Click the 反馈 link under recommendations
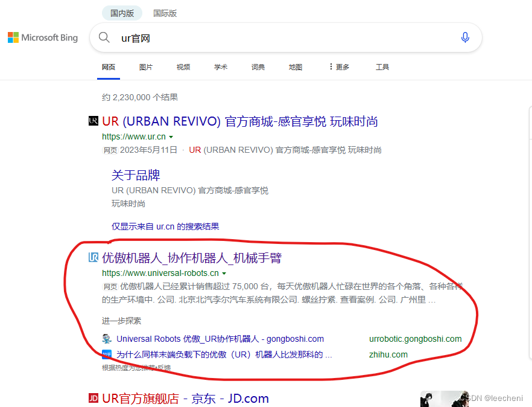 coord(164,368)
